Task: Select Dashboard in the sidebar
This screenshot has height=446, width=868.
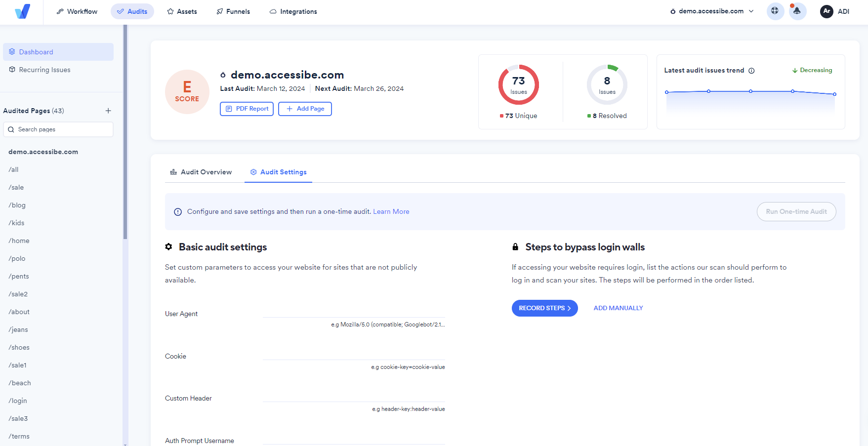Action: pyautogui.click(x=58, y=52)
